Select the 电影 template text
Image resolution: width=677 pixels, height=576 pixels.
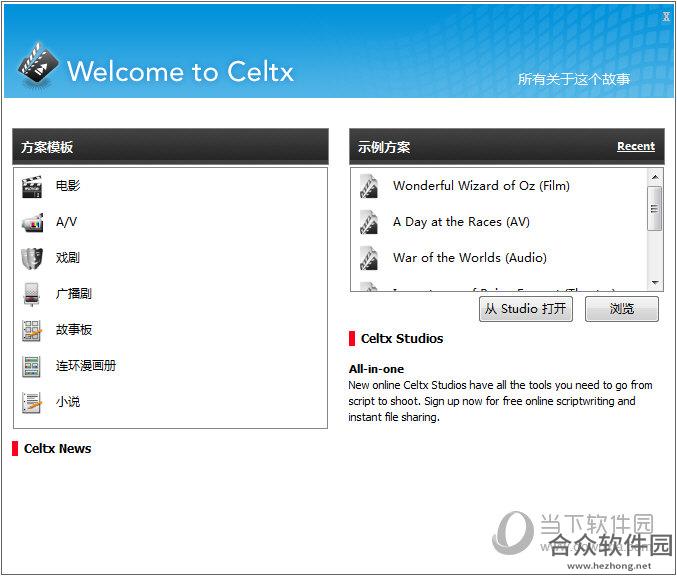coord(68,186)
